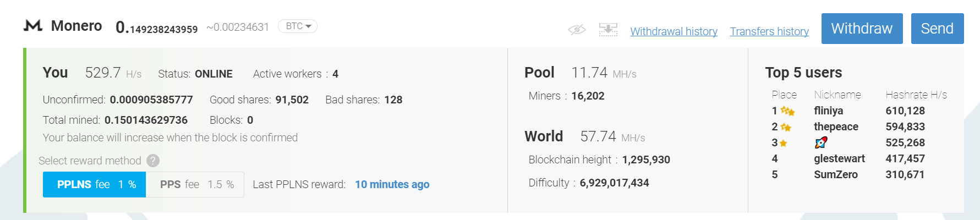This screenshot has height=220, width=980.
Task: Click the deposit tray icon
Action: 608,30
